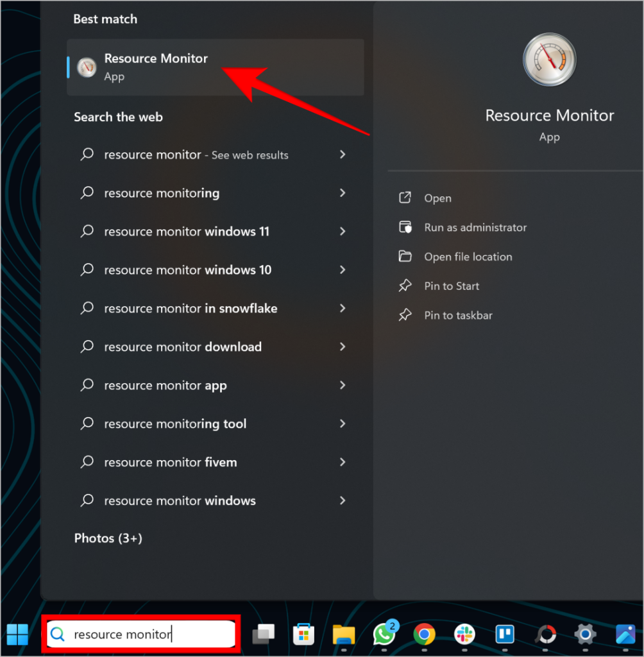Viewport: 644px width, 657px height.
Task: Select Pin to taskbar
Action: pos(458,315)
